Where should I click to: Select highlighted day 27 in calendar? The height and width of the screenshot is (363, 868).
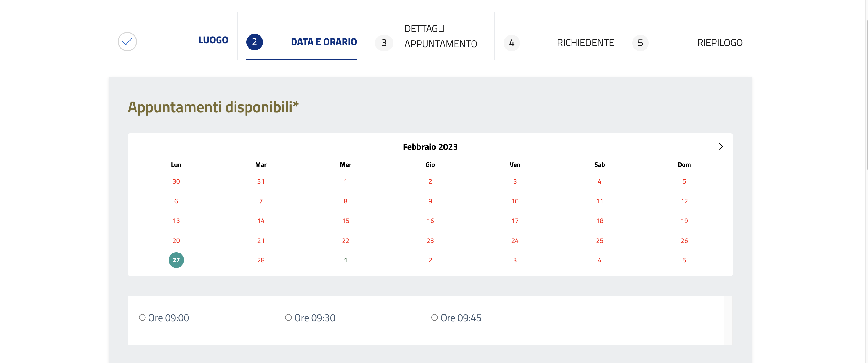tap(176, 260)
